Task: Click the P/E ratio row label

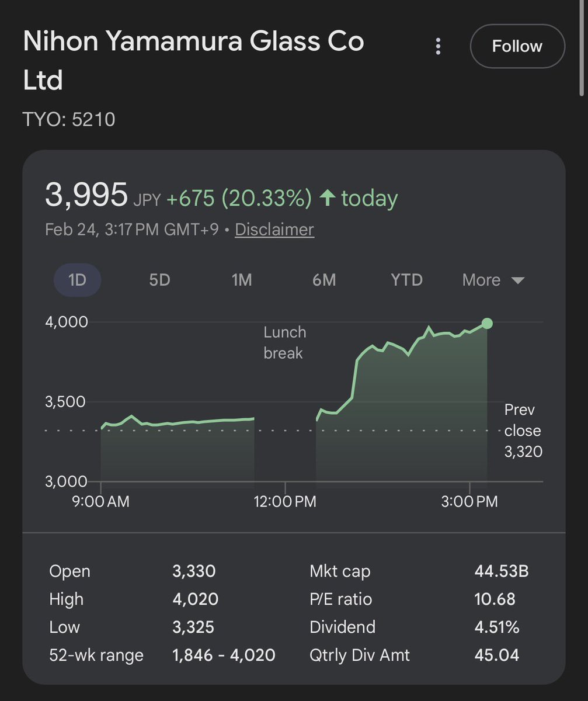Action: 340,599
